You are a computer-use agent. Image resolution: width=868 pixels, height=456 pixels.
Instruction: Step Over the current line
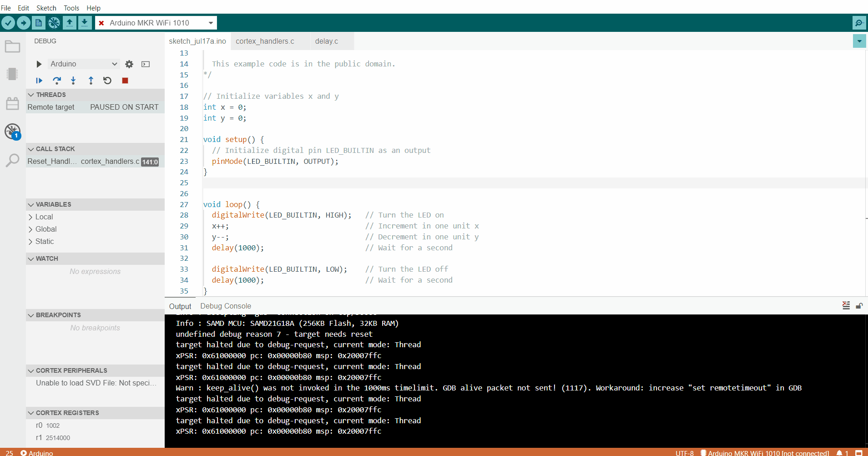56,81
